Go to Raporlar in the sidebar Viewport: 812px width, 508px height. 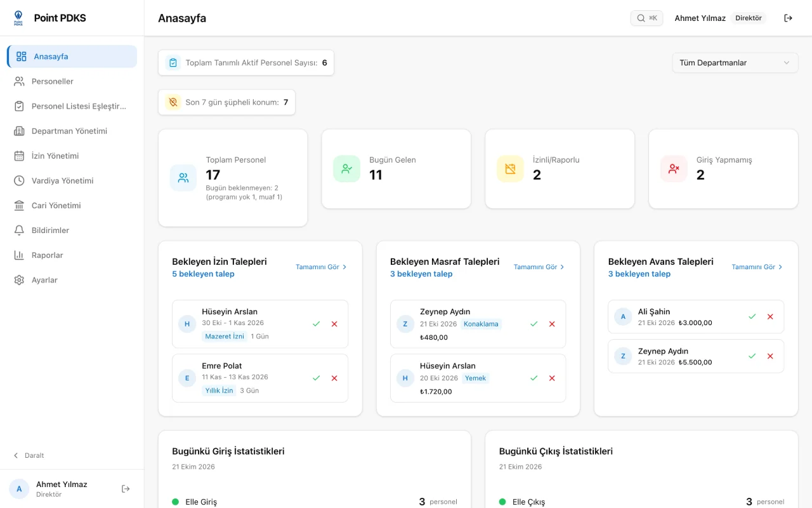pos(72,255)
